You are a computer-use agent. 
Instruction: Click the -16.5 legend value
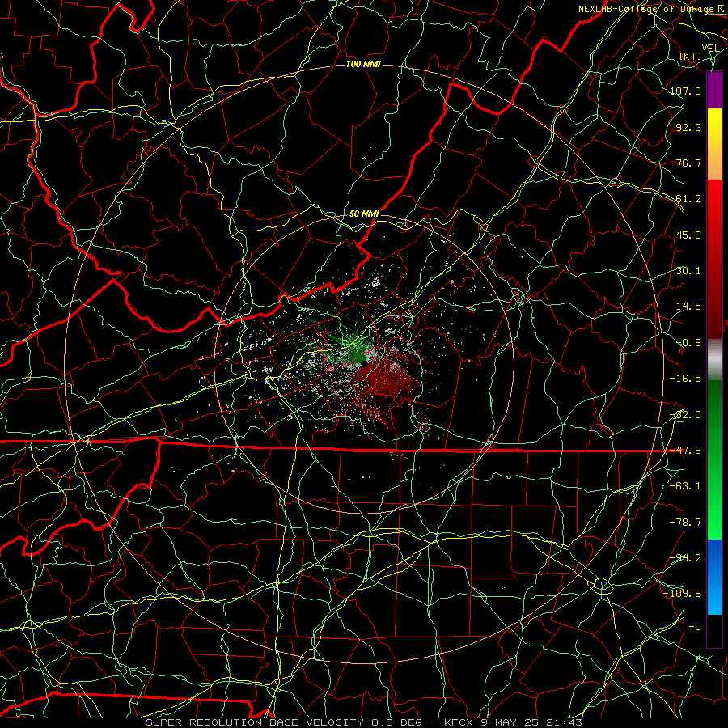[x=685, y=379]
